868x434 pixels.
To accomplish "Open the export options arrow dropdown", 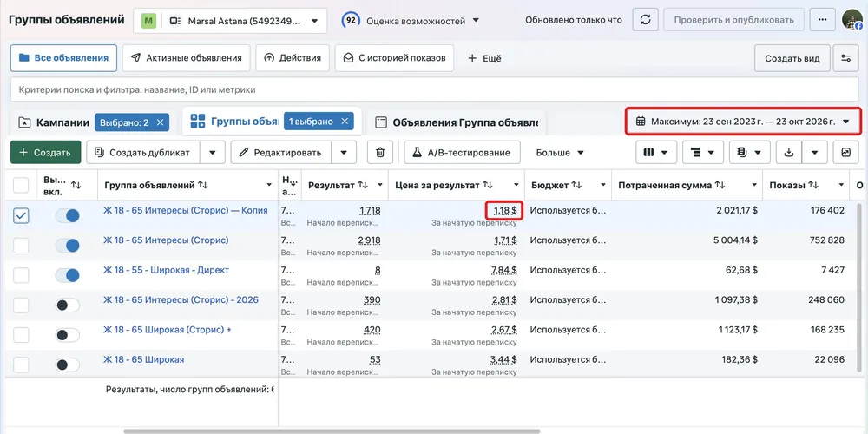I will point(815,152).
